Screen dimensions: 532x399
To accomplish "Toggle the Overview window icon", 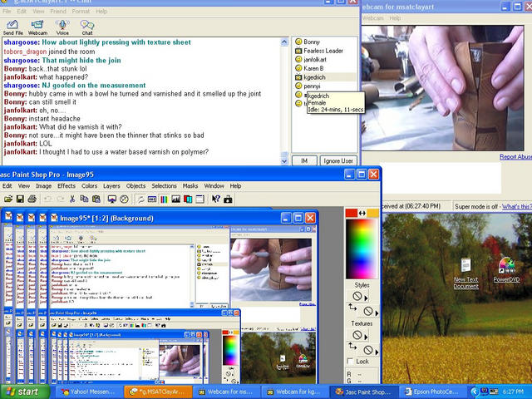I will coord(199,199).
